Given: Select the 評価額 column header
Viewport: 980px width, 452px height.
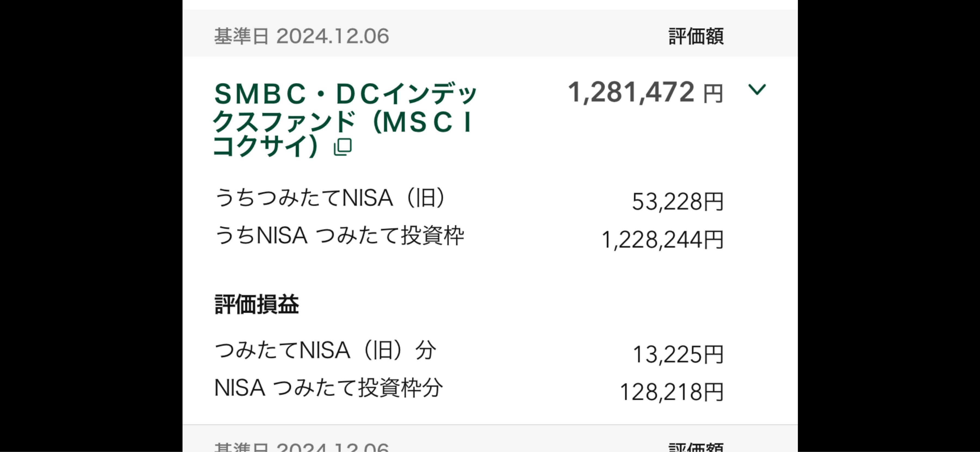Looking at the screenshot, I should click(696, 36).
